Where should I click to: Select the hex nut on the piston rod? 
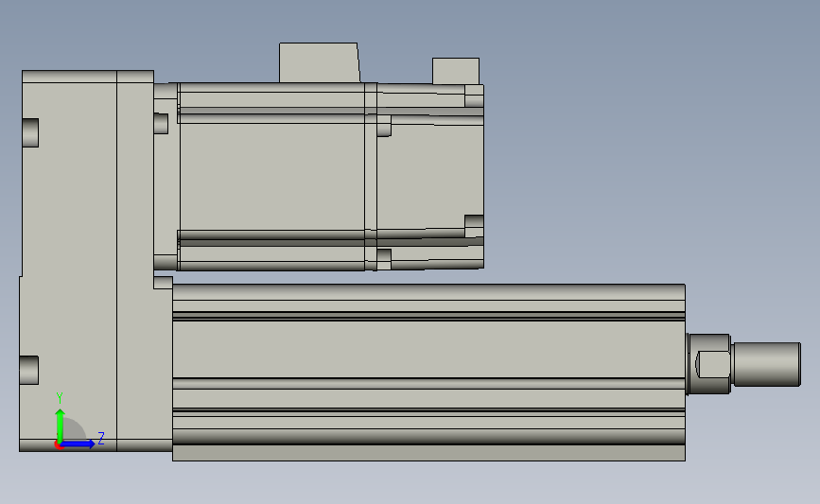(x=709, y=364)
